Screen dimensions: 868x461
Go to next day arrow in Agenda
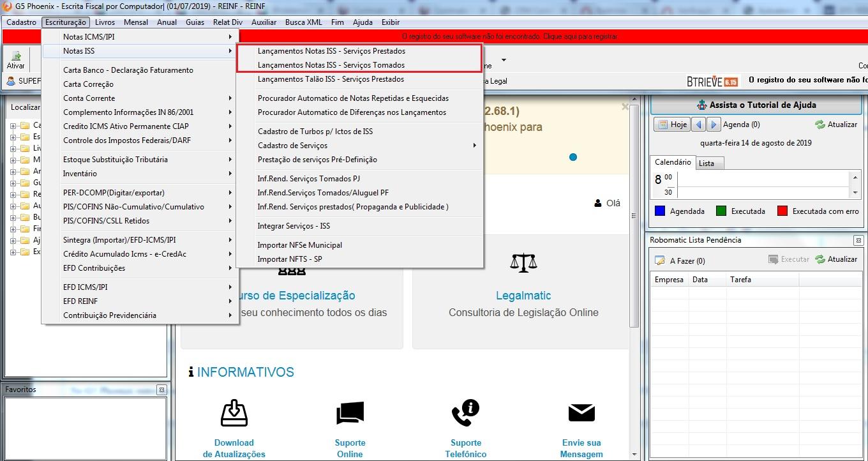[x=714, y=125]
